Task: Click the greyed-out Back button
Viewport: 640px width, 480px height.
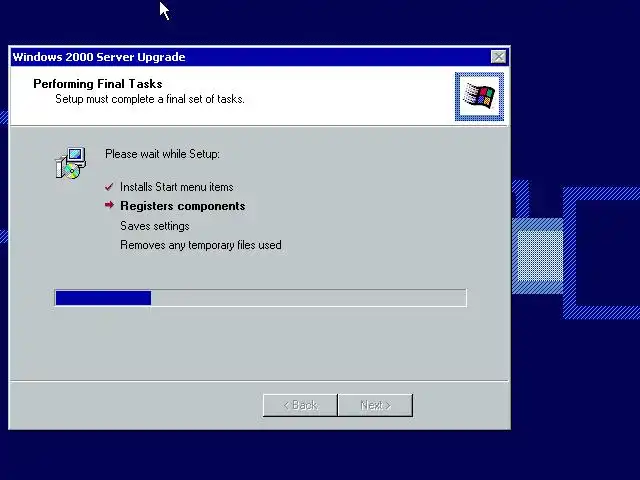Action: click(x=300, y=405)
